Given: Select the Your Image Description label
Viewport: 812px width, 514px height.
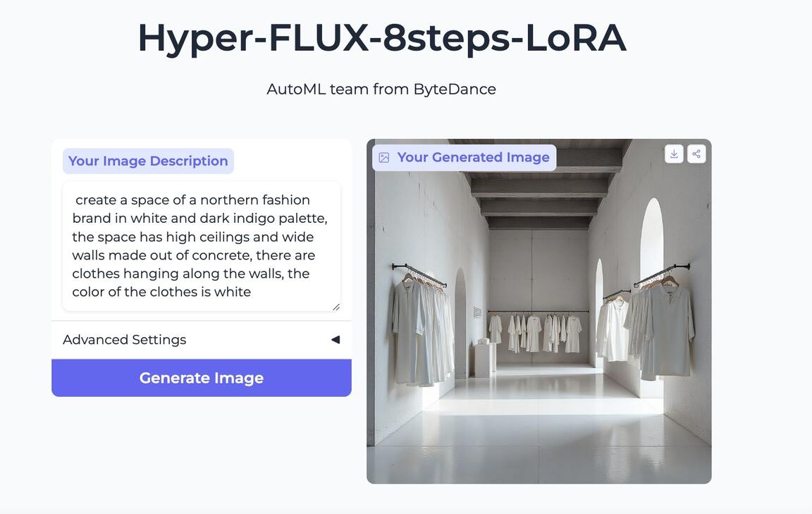Looking at the screenshot, I should pos(148,161).
